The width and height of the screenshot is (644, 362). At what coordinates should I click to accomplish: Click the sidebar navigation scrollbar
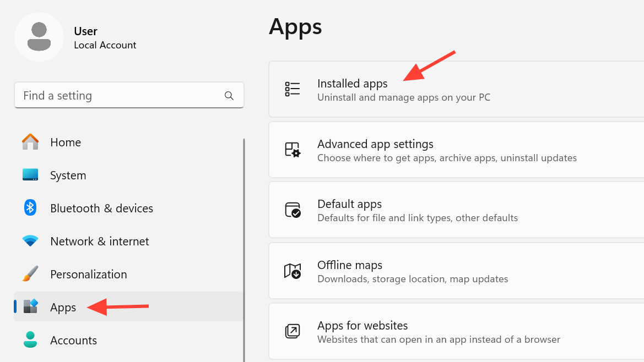tap(244, 248)
